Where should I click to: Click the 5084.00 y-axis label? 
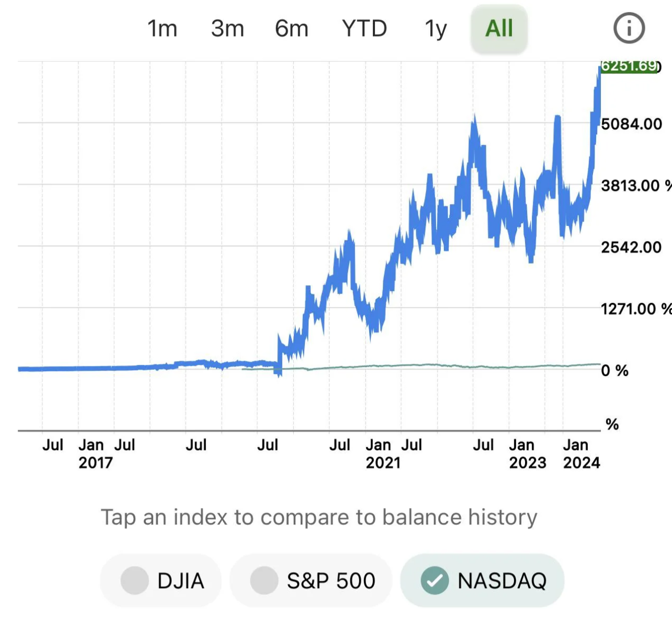tap(631, 124)
